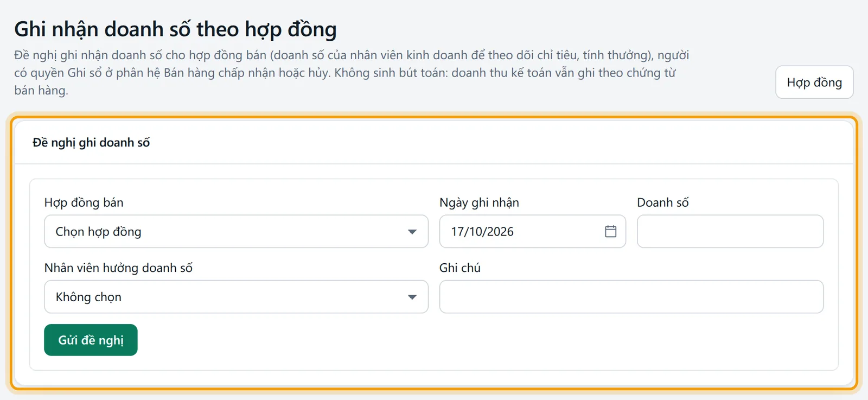
Task: Click the description paragraph starting with Đề nghị ghi nhận
Action: (x=352, y=73)
